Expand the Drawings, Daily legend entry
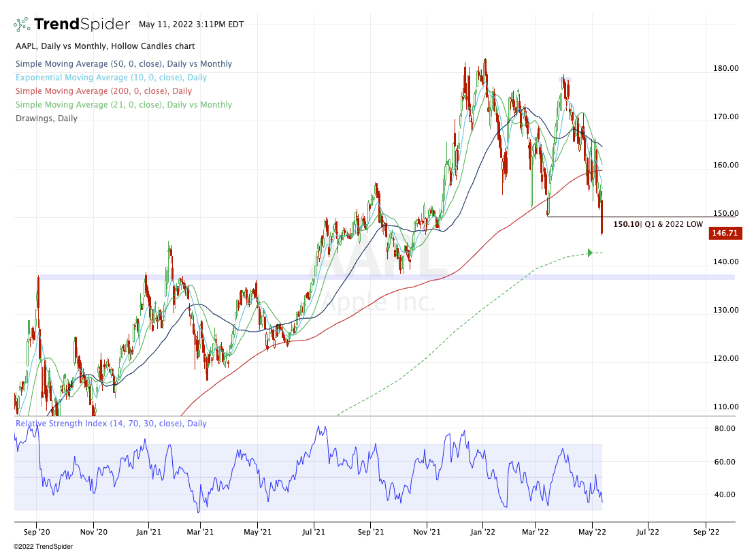Image resolution: width=756 pixels, height=553 pixels. click(46, 118)
